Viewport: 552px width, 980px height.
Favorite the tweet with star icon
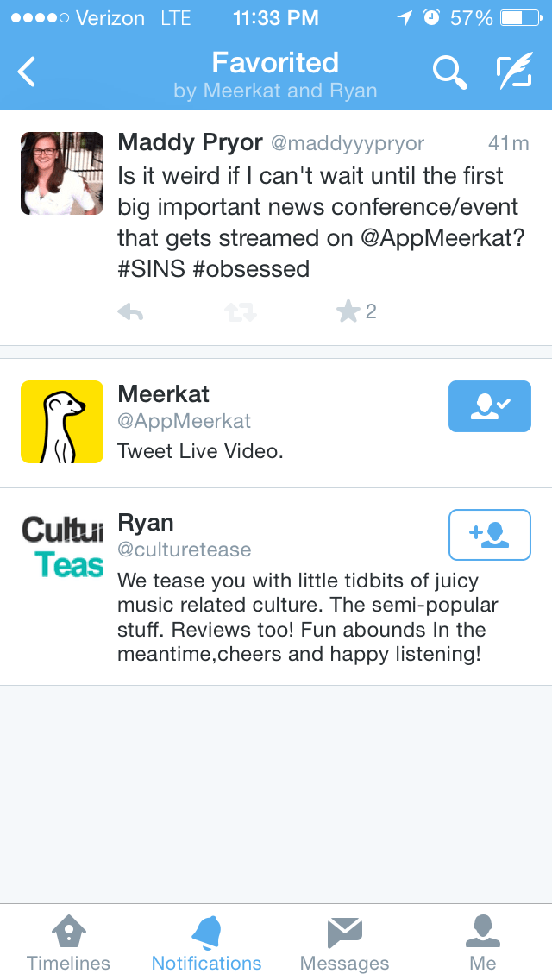[348, 311]
